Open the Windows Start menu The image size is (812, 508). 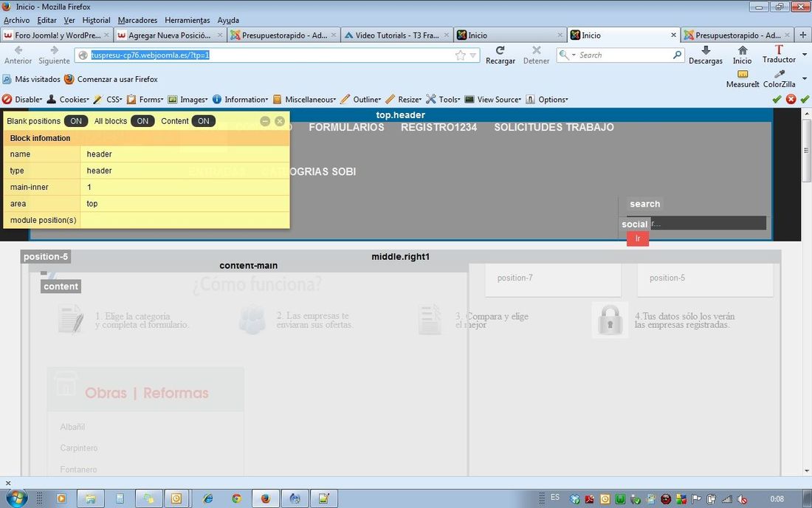point(16,498)
